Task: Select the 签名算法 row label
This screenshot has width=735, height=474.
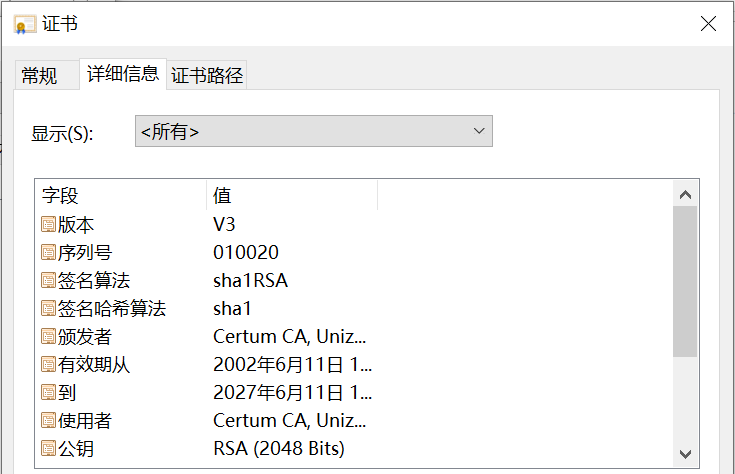Action: pos(94,280)
